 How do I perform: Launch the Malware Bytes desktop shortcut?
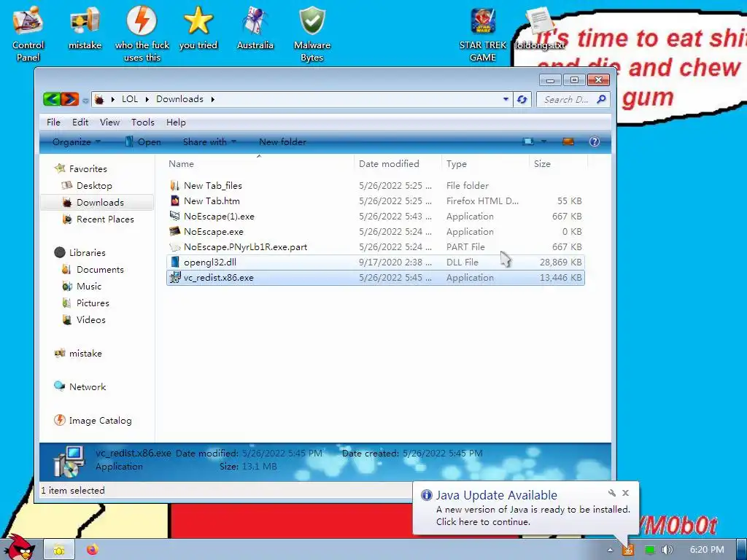coord(312,34)
